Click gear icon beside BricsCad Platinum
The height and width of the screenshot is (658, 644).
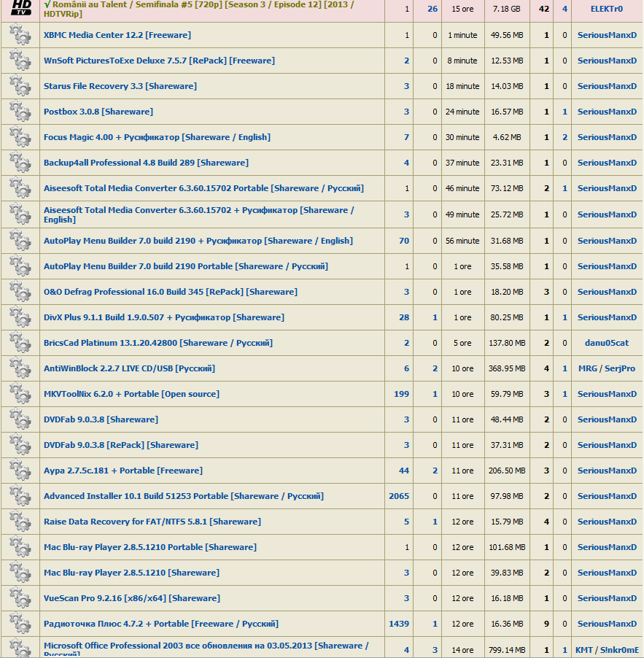coord(20,344)
